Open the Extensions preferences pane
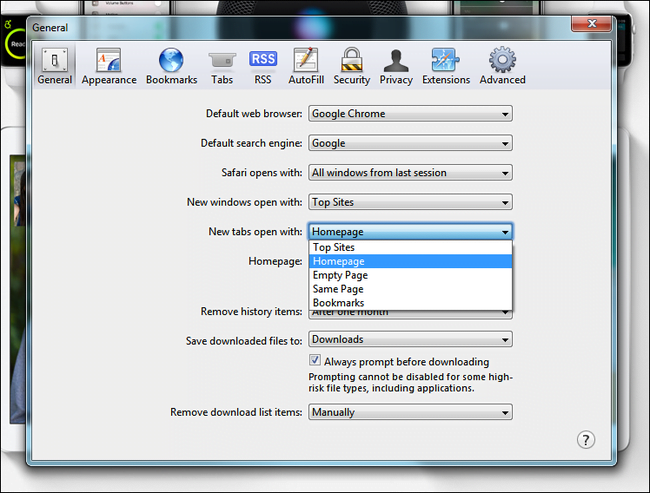This screenshot has height=493, width=650. pyautogui.click(x=446, y=66)
